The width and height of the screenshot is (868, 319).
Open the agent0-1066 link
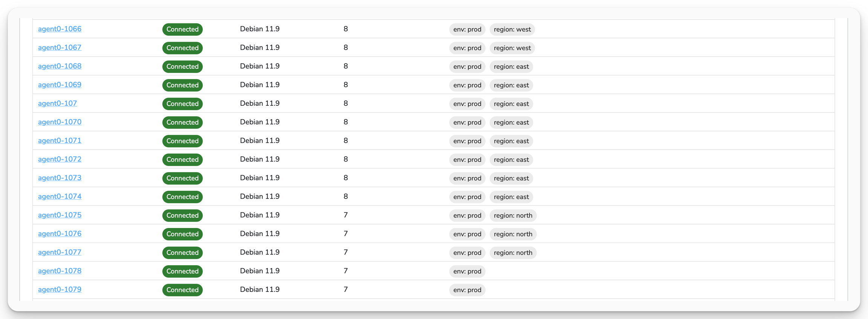pyautogui.click(x=60, y=29)
